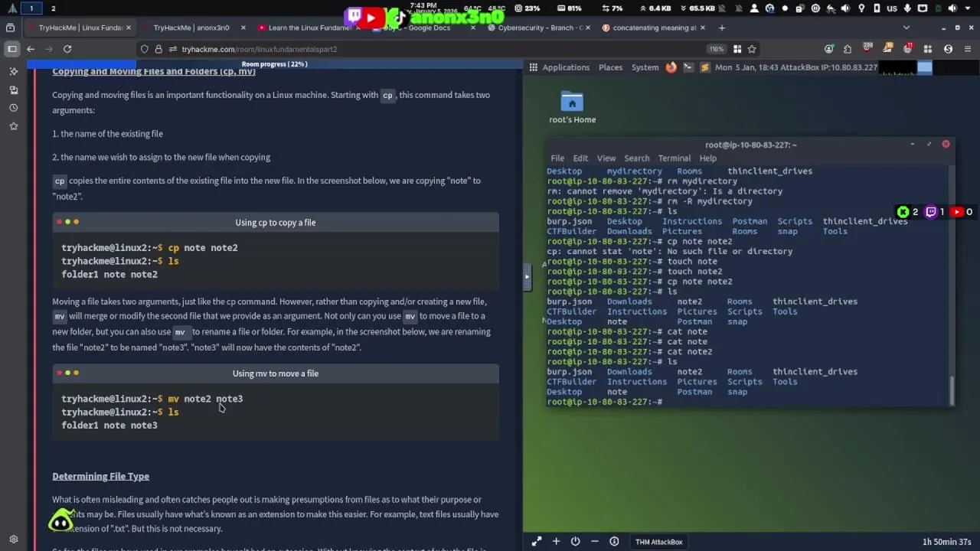Viewport: 980px width, 551px height.
Task: Click the browser Forward arrow
Action: pos(49,49)
